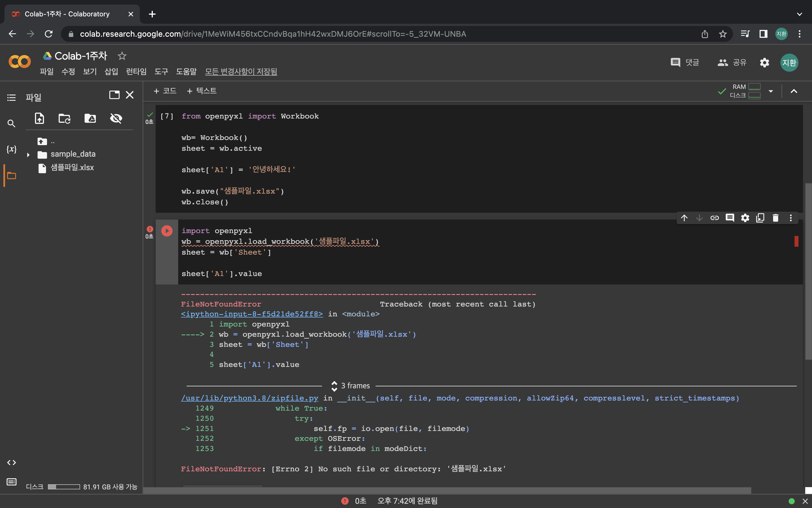Click the horizontal output scrollbar
This screenshot has width=812, height=508.
coord(447,491)
